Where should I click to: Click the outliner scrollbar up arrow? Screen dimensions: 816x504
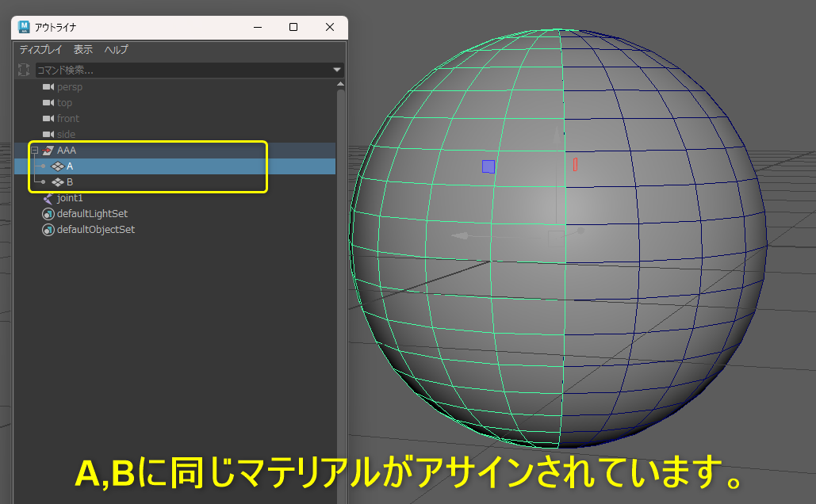click(341, 83)
